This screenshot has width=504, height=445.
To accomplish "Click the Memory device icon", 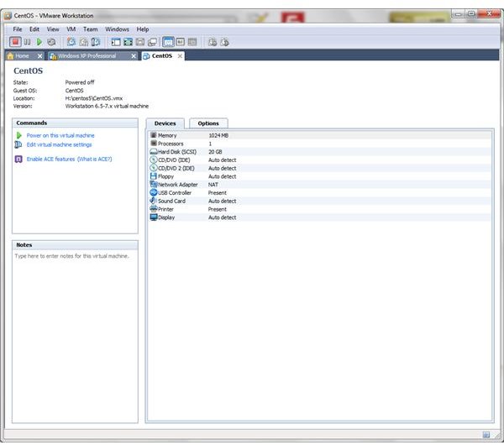I will tap(154, 135).
